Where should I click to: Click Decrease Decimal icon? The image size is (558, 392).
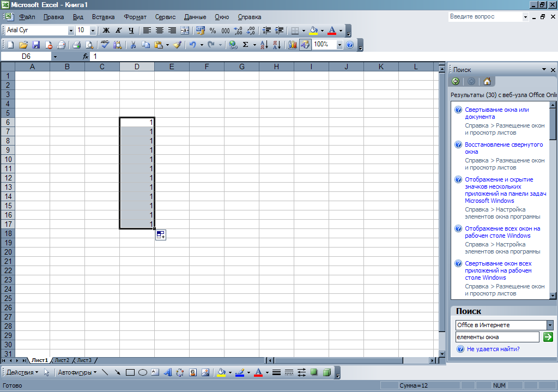pyautogui.click(x=251, y=31)
